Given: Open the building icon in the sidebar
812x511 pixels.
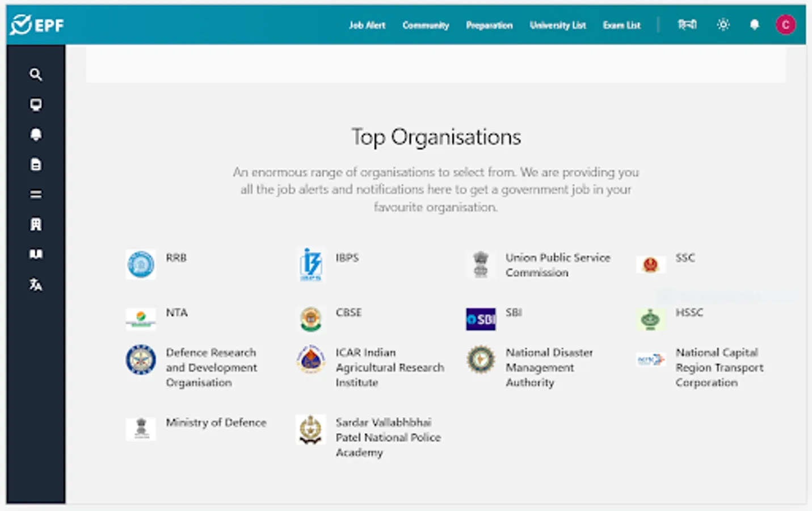Looking at the screenshot, I should [36, 224].
